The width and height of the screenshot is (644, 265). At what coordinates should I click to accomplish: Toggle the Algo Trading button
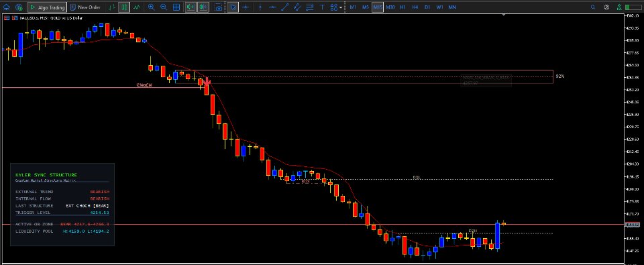pyautogui.click(x=47, y=7)
